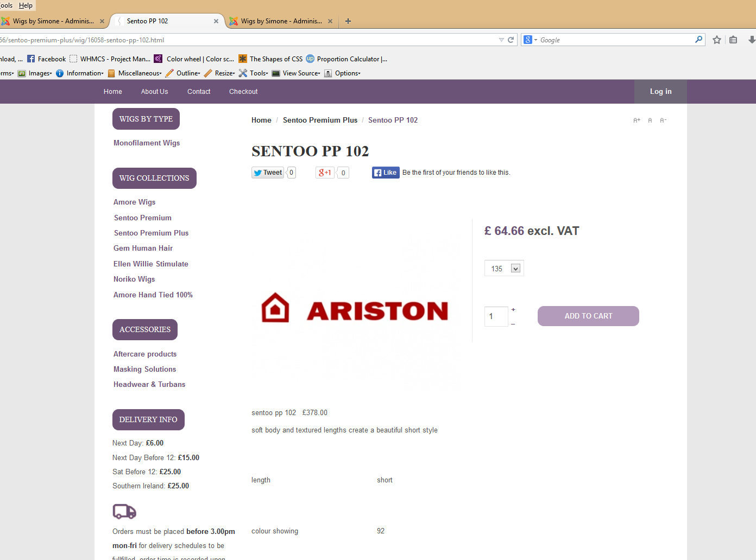Click the WIG COLLECTIONS heading button
The width and height of the screenshot is (756, 560).
(x=154, y=179)
